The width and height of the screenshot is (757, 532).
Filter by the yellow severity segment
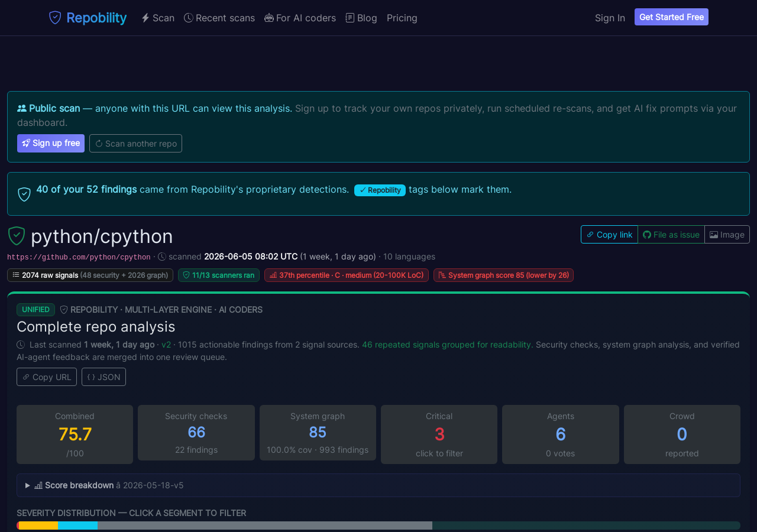tap(38, 525)
